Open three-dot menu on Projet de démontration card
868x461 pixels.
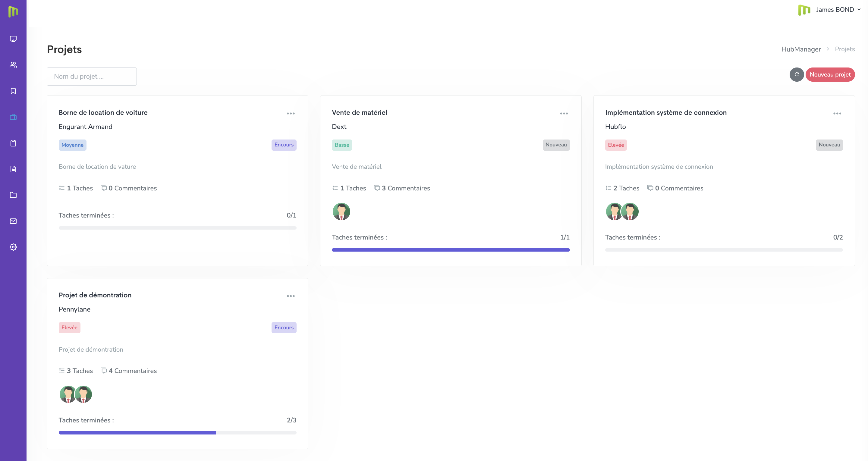click(291, 296)
